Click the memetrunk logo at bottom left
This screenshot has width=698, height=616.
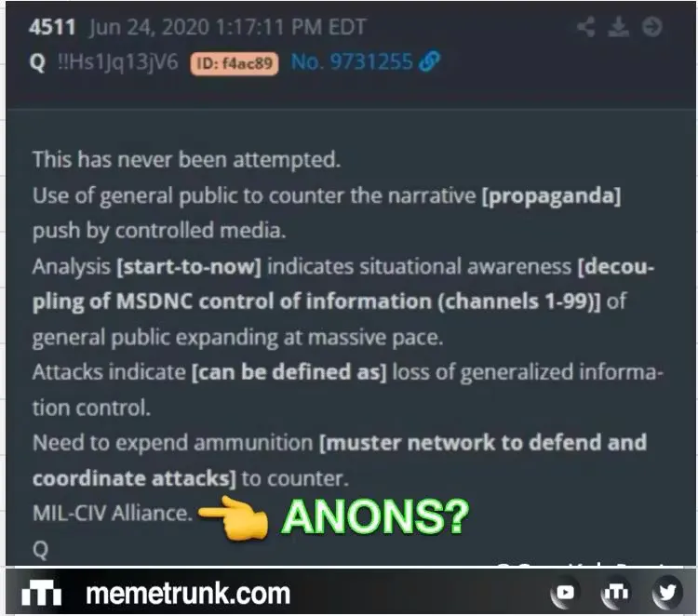[41, 593]
